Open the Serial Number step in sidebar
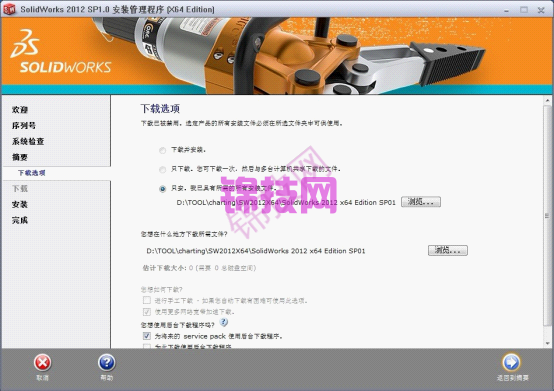The width and height of the screenshot is (554, 391). click(x=24, y=125)
